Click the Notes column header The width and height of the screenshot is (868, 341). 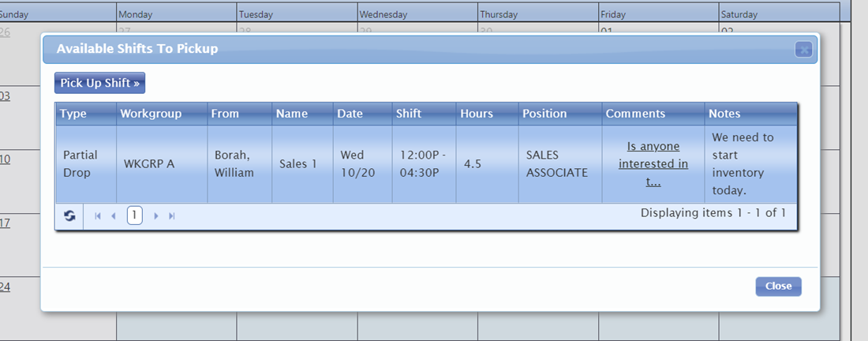click(x=724, y=114)
